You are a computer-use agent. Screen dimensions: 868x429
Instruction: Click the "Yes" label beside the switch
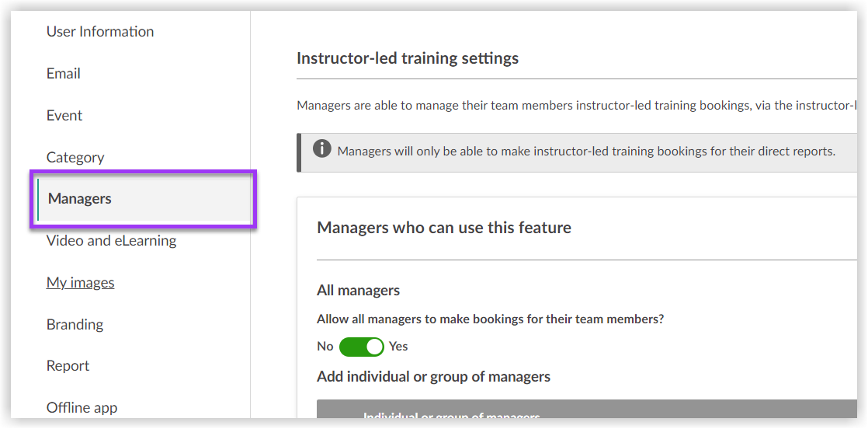[398, 347]
